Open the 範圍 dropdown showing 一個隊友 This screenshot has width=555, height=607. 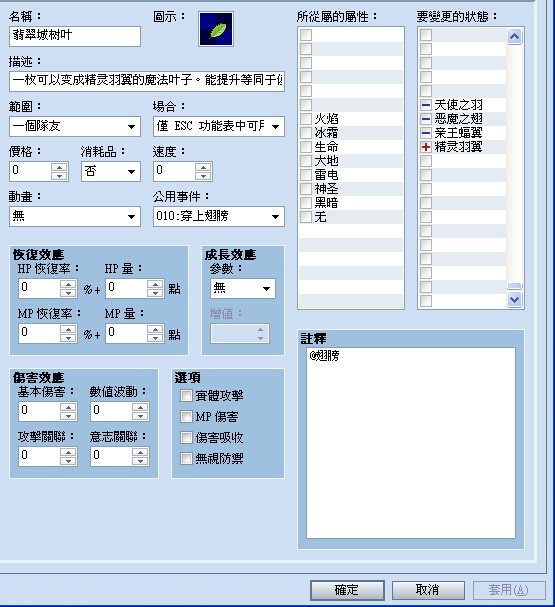(x=75, y=127)
